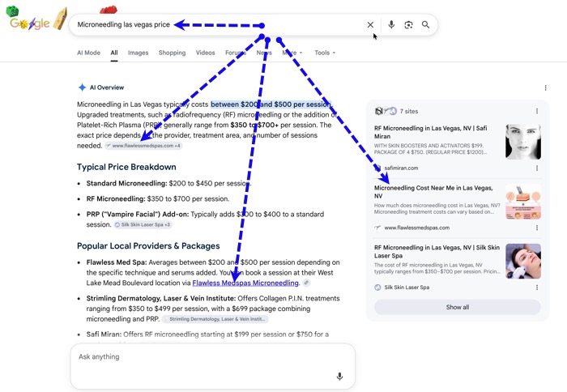Click the microneedling skin diagram thumbnail

coord(523,202)
